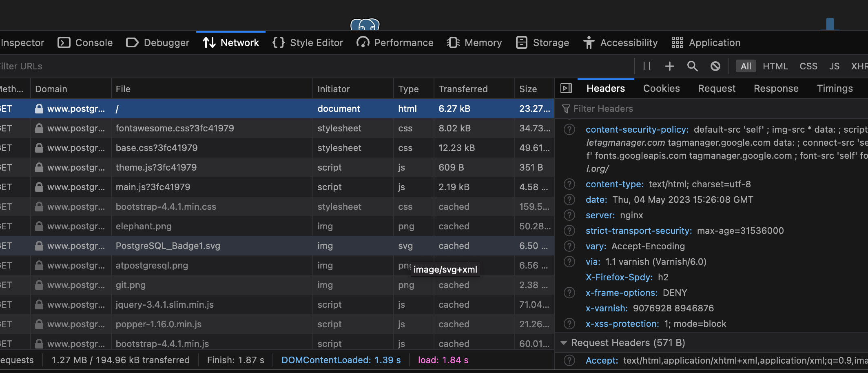Viewport: 868px width, 373px height.
Task: Sort requests by Type column header
Action: [x=408, y=89]
